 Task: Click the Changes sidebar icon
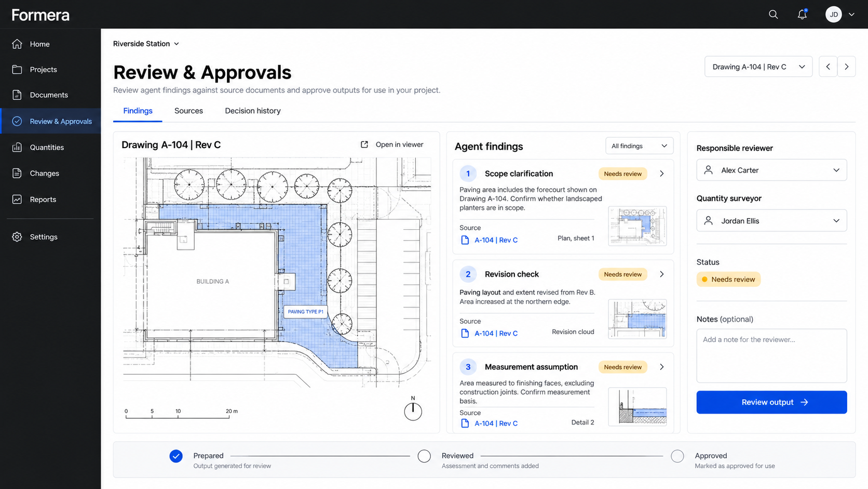point(17,174)
